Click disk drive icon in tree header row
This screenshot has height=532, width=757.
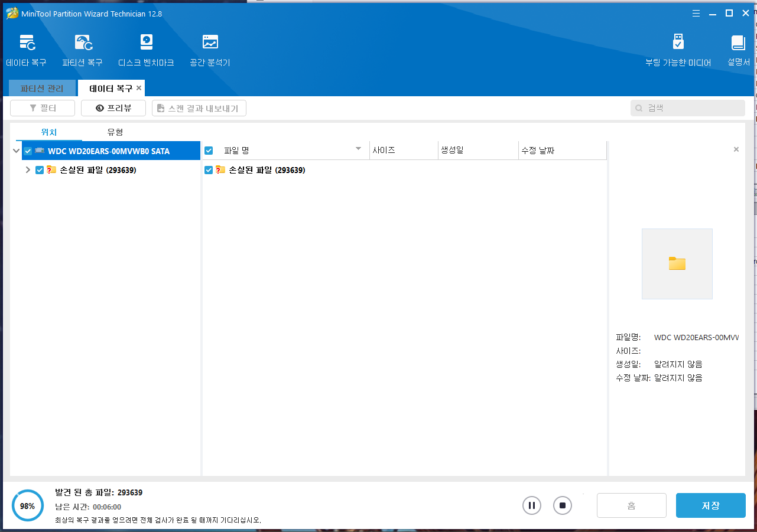(x=40, y=151)
